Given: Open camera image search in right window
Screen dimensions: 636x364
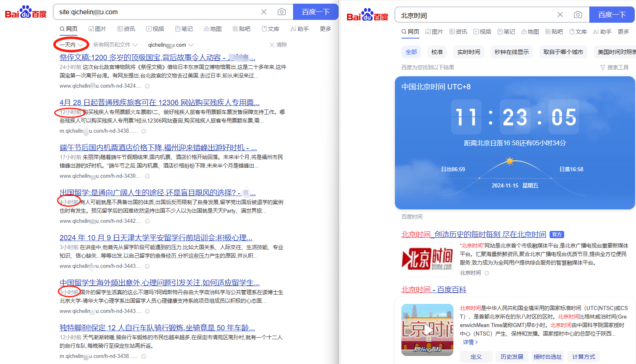Looking at the screenshot, I should point(578,15).
